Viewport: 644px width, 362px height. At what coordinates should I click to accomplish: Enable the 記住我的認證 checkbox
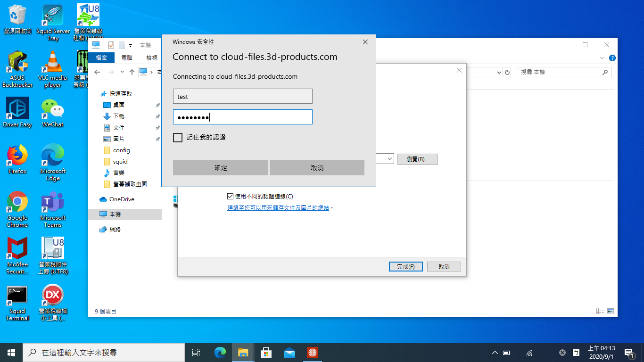pos(178,138)
